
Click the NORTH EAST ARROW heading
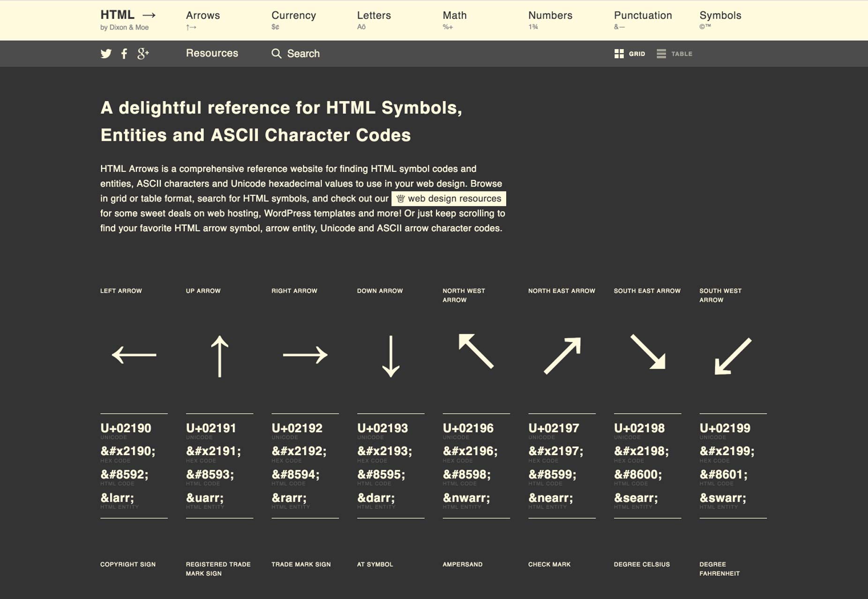[x=561, y=291]
